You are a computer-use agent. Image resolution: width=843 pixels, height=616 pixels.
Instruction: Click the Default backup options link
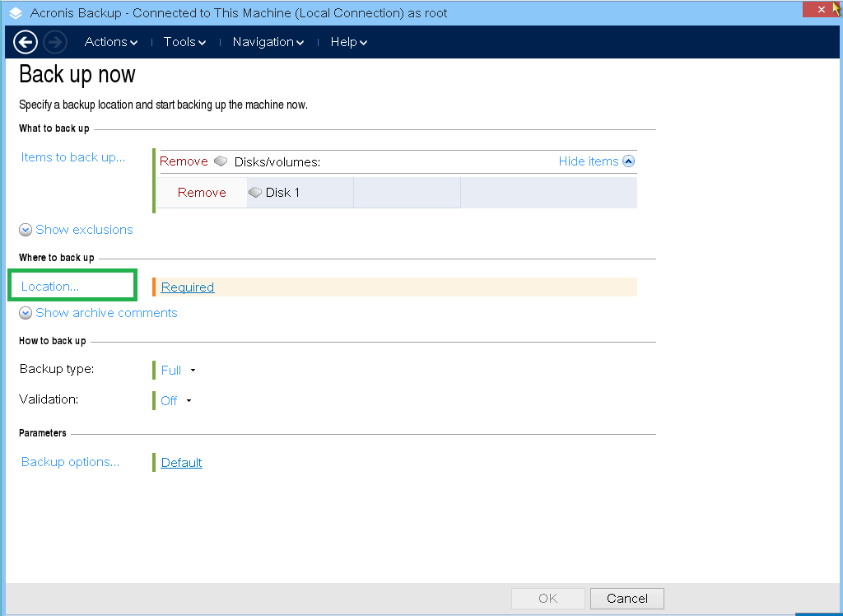coord(182,463)
